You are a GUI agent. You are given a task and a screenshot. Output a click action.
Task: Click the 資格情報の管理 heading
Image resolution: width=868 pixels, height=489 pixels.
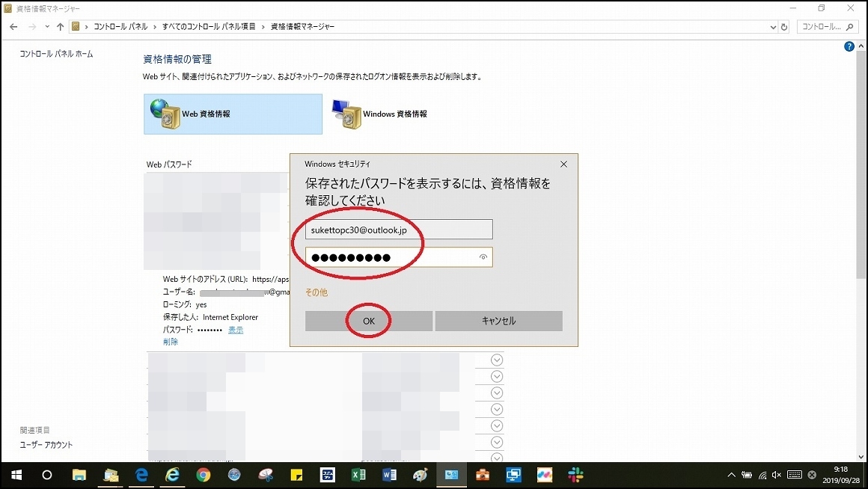[x=177, y=59]
